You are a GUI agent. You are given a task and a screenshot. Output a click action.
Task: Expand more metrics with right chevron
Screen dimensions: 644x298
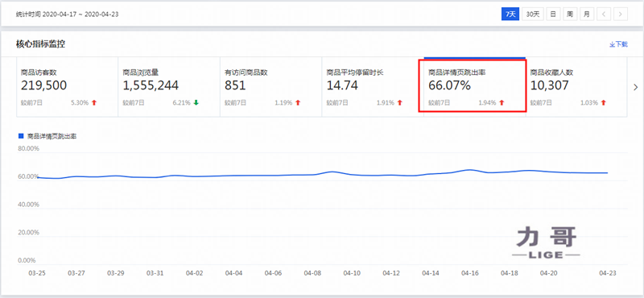click(636, 87)
